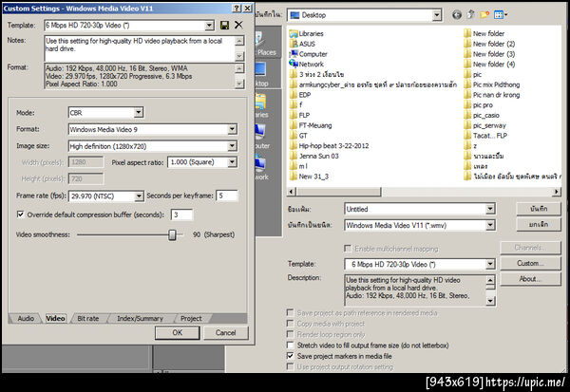Image resolution: width=570 pixels, height=392 pixels.
Task: Click the help question mark in title bar
Action: [x=237, y=8]
